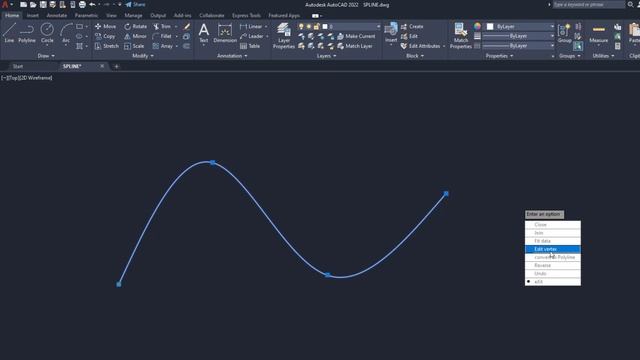
Task: Click the Share button
Action: click(135, 4)
